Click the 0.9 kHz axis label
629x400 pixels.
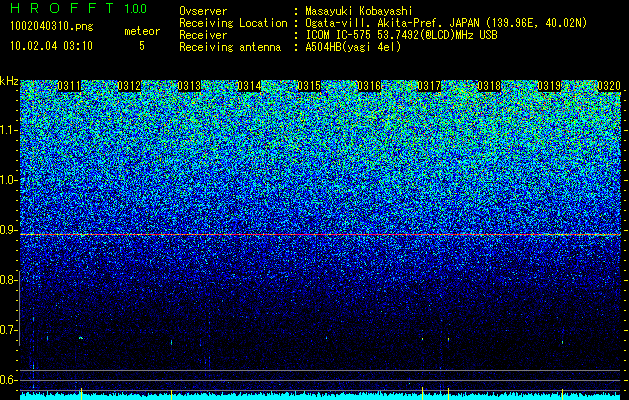click(8, 230)
